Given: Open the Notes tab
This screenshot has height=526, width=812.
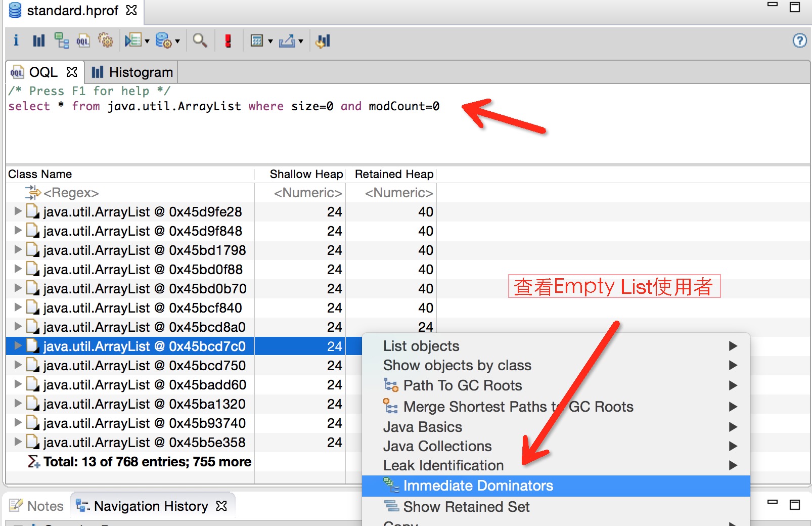Looking at the screenshot, I should (x=37, y=506).
